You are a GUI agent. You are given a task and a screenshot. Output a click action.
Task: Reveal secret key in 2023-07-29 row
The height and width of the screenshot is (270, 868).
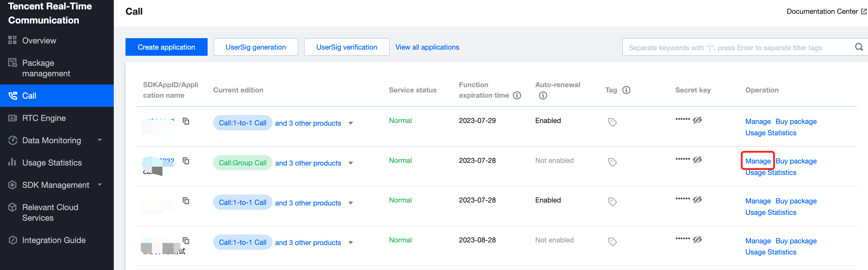click(697, 120)
